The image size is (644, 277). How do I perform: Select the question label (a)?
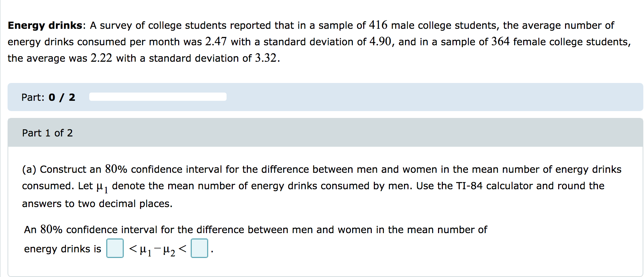click(x=30, y=169)
